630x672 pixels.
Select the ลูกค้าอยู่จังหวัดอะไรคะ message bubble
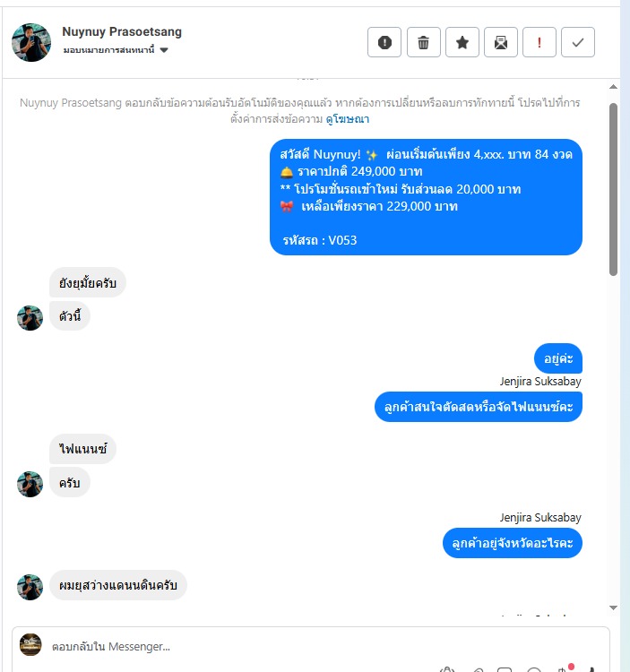tap(512, 543)
